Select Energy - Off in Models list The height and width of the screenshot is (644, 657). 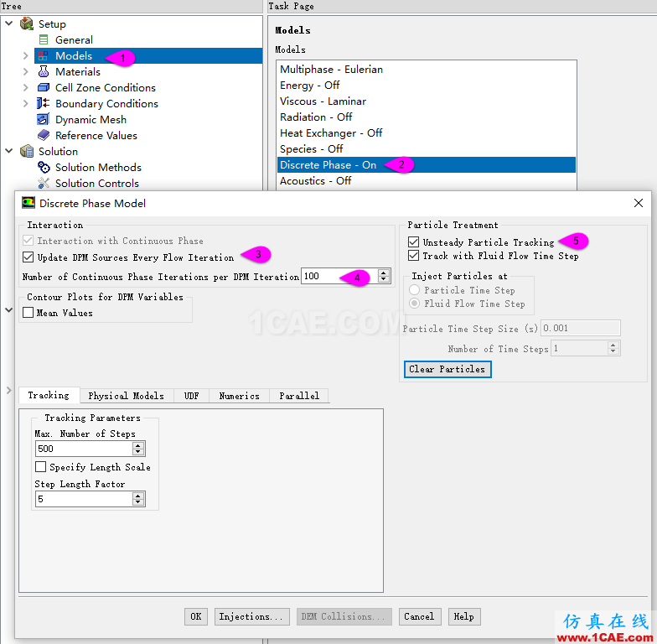(426, 86)
